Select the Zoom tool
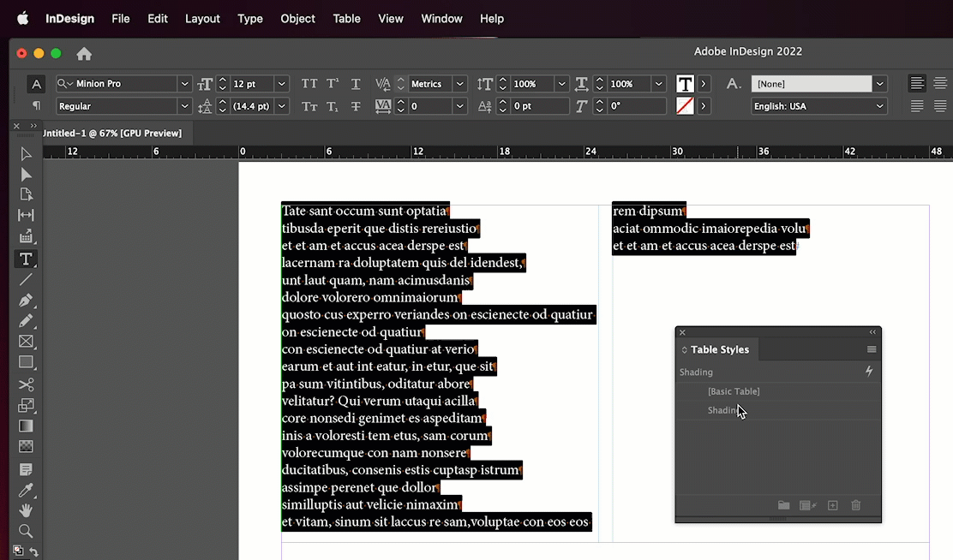Viewport: 953px width, 560px height. [x=26, y=532]
